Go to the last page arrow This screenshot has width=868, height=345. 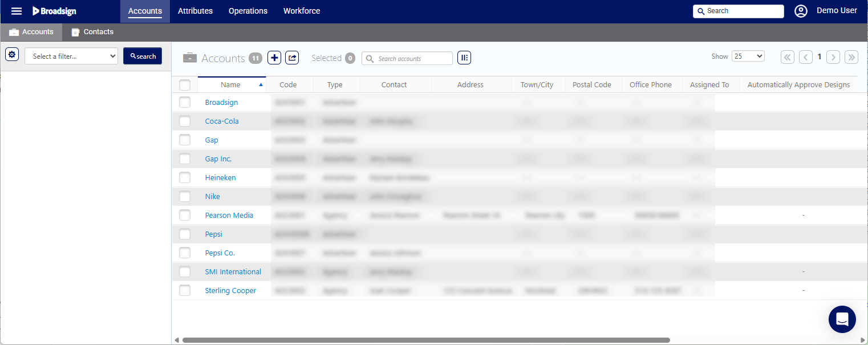pos(851,57)
